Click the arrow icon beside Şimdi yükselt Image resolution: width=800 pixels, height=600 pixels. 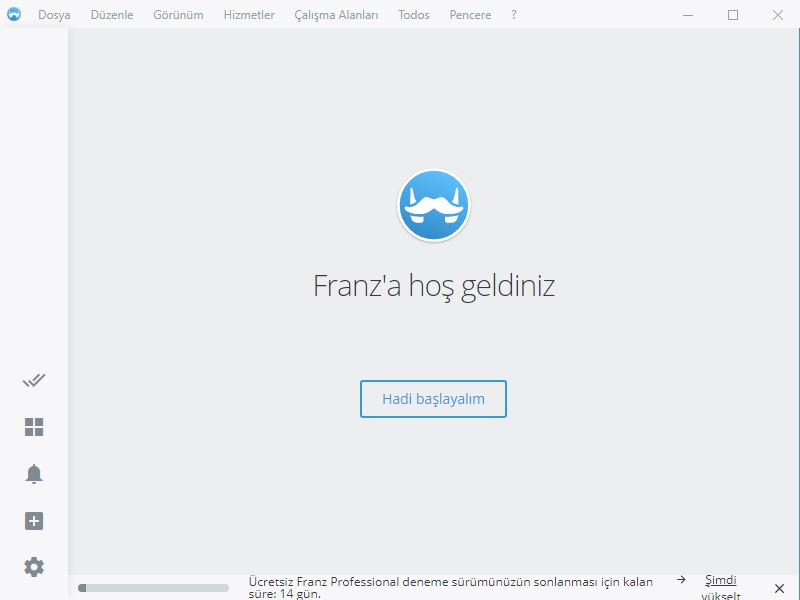(681, 580)
